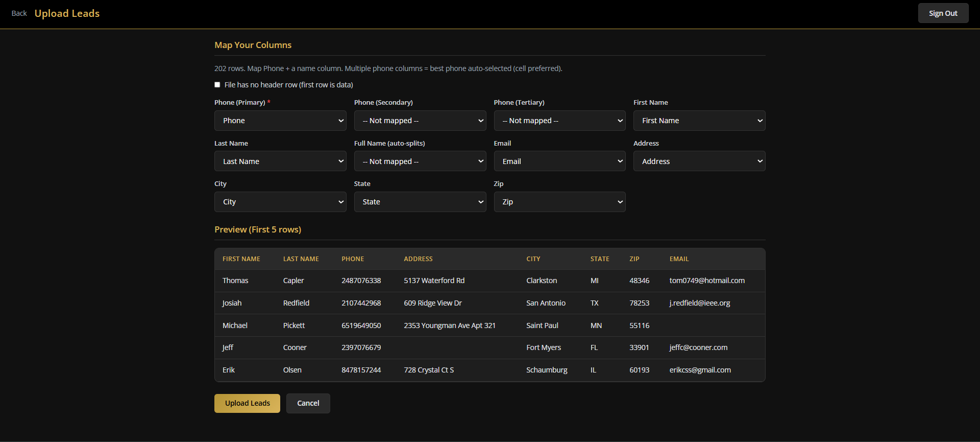This screenshot has width=980, height=442.
Task: Toggle 'File has no header row' checkbox
Action: tap(217, 85)
